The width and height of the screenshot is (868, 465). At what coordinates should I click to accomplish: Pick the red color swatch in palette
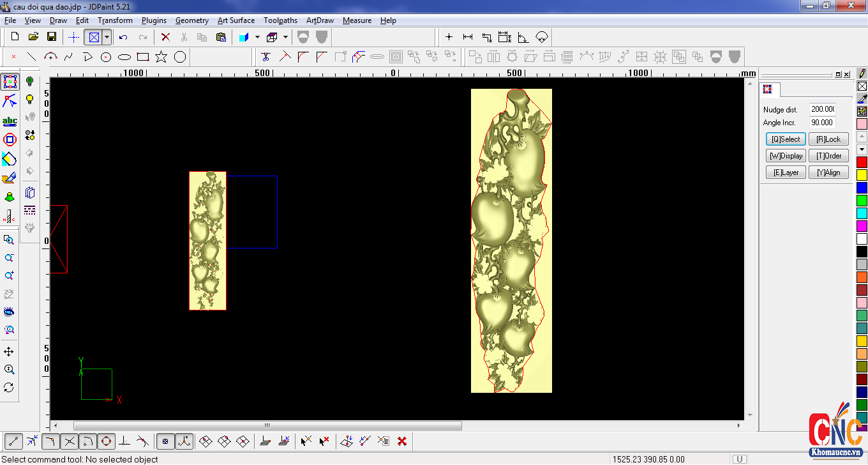point(862,162)
